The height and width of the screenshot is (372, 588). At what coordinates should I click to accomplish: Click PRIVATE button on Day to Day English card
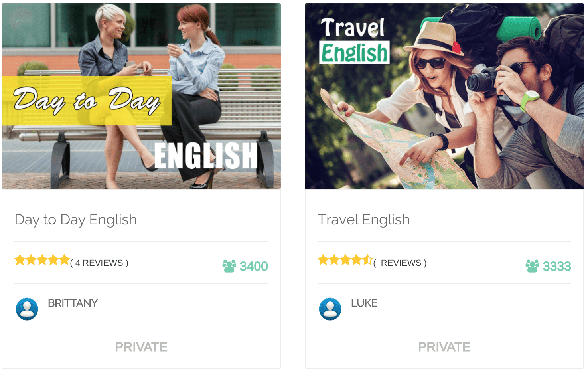pos(141,347)
